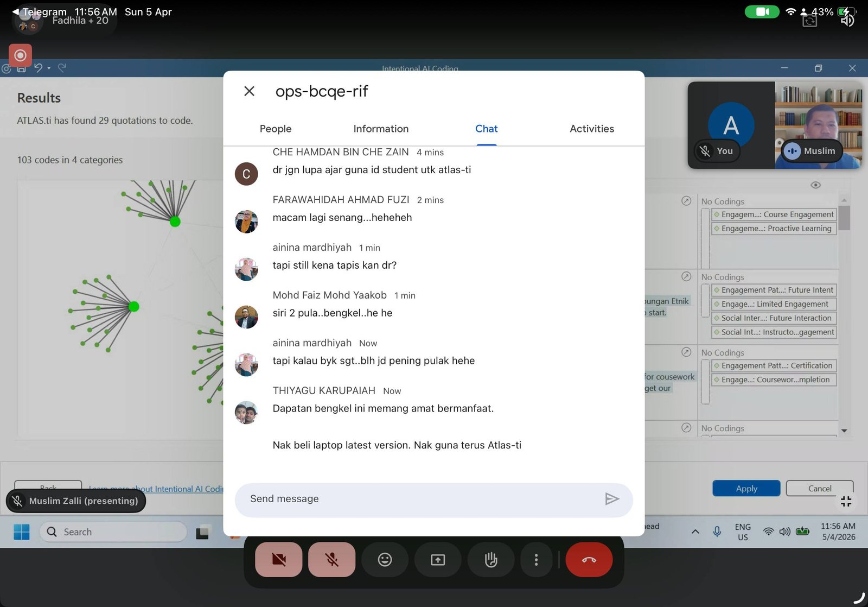Select the Chat tab

point(486,129)
